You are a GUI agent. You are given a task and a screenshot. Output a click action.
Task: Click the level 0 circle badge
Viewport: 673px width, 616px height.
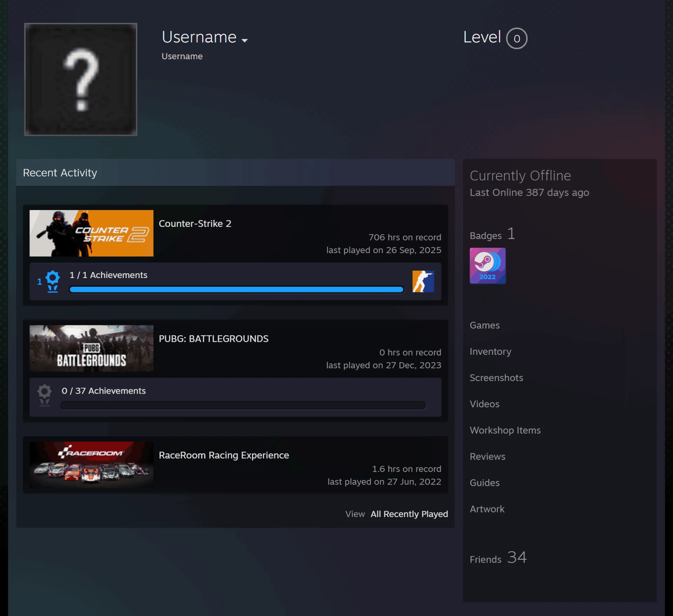(x=517, y=38)
